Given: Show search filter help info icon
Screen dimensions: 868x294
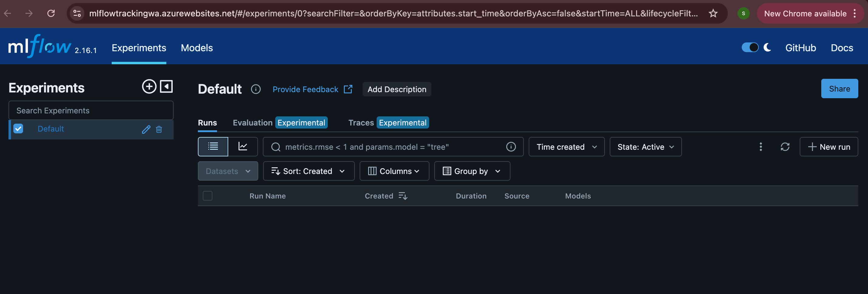Looking at the screenshot, I should 511,147.
